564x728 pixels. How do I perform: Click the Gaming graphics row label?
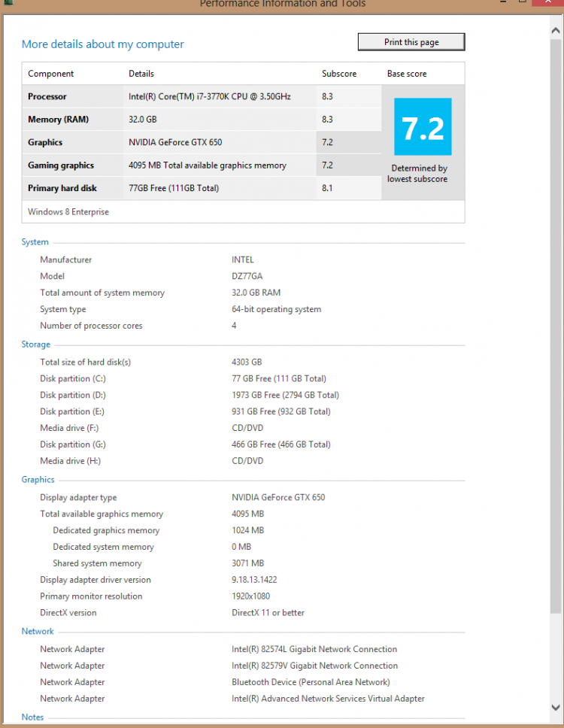tap(61, 165)
